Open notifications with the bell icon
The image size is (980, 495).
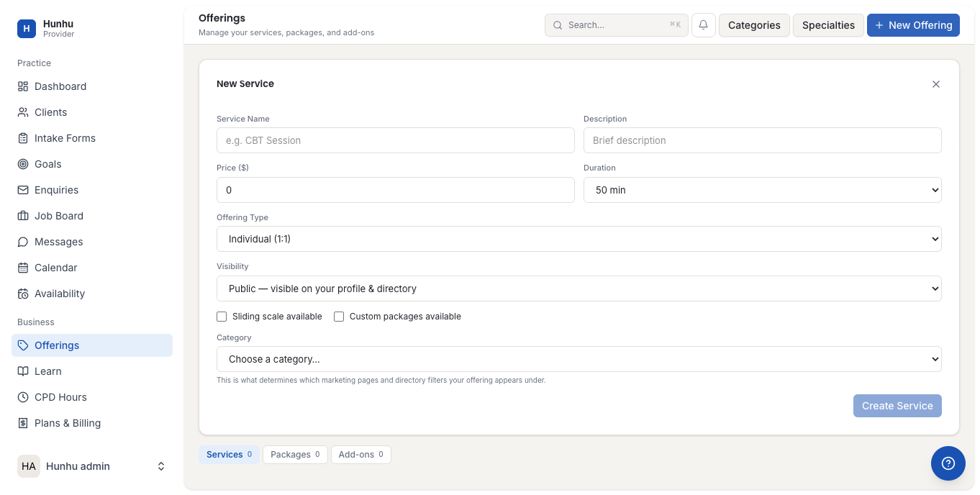704,25
